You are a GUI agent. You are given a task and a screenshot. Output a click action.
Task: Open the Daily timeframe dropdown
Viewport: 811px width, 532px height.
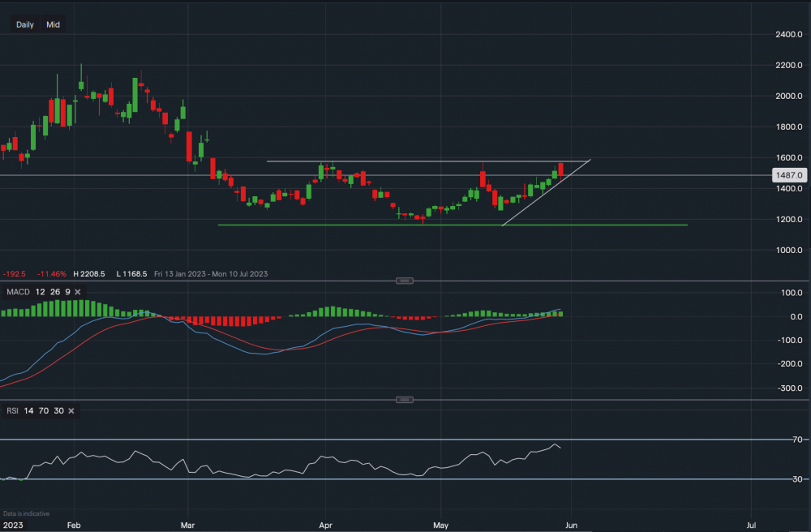point(25,24)
